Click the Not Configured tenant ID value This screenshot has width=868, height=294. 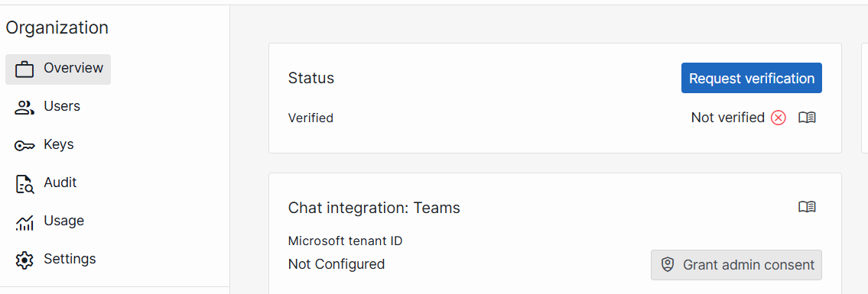(x=336, y=264)
